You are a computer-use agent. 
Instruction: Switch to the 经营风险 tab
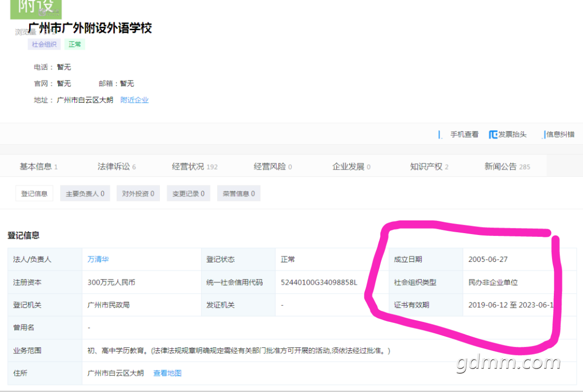pyautogui.click(x=273, y=166)
